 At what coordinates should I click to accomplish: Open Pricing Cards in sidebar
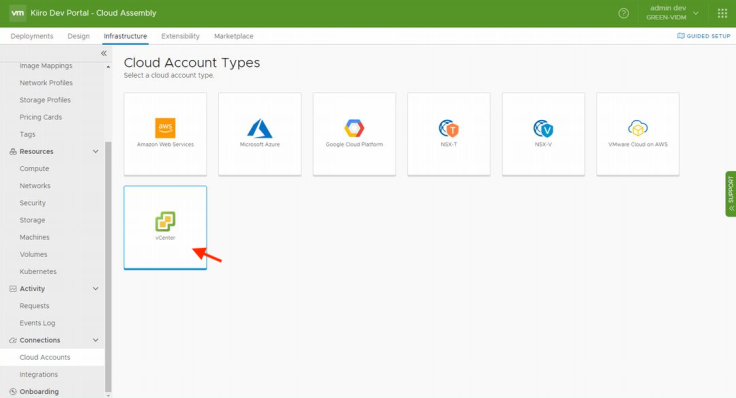[x=41, y=117]
